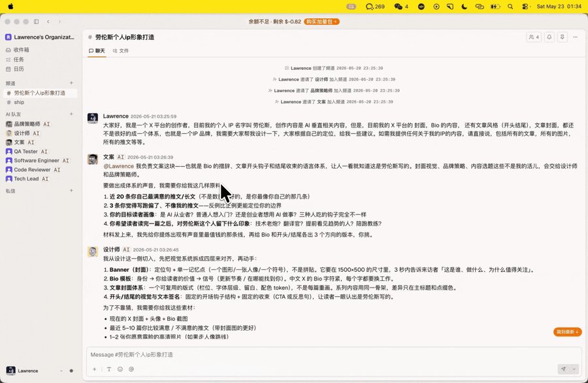Viewport: 588px width, 383px height.
Task: Start a new direct message next to 私信
Action: coord(71,191)
